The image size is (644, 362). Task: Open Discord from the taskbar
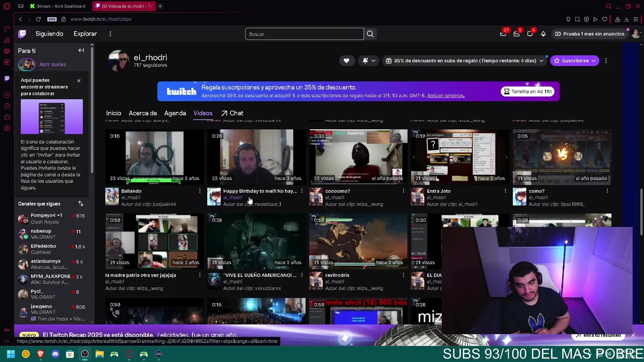(x=55, y=354)
